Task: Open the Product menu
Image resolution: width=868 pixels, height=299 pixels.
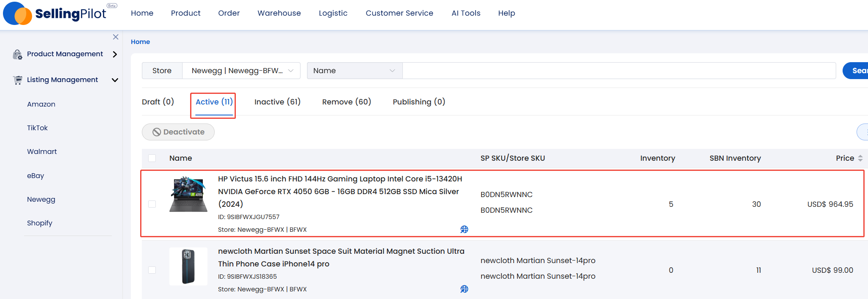Action: click(x=186, y=13)
